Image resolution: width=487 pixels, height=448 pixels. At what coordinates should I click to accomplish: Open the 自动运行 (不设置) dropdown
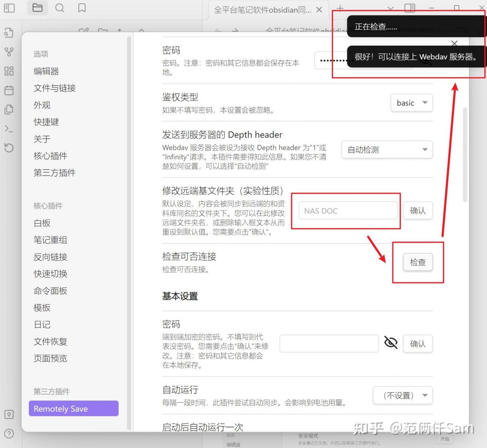pos(403,396)
